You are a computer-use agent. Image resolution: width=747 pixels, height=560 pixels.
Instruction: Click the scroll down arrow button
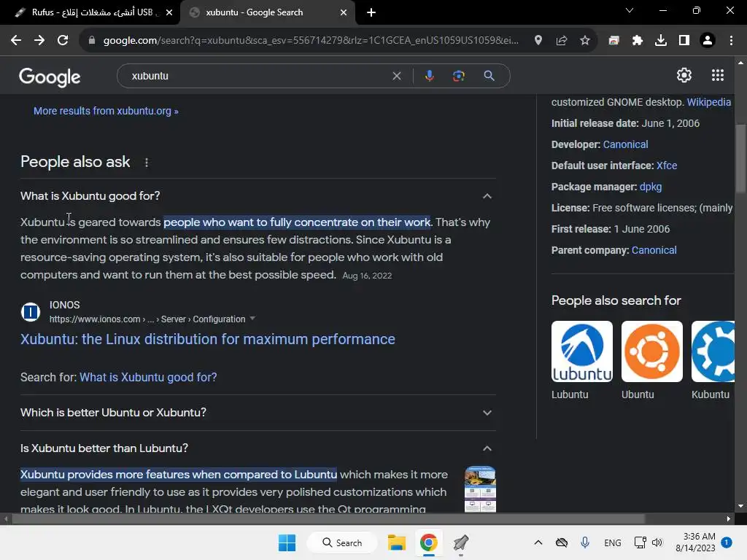point(740,506)
